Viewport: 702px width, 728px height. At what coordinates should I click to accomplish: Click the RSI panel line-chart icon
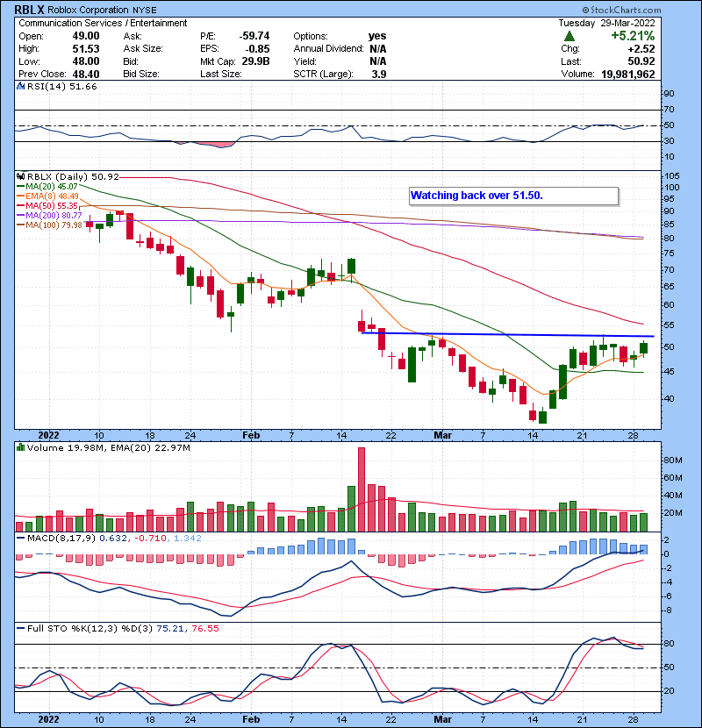tap(21, 86)
